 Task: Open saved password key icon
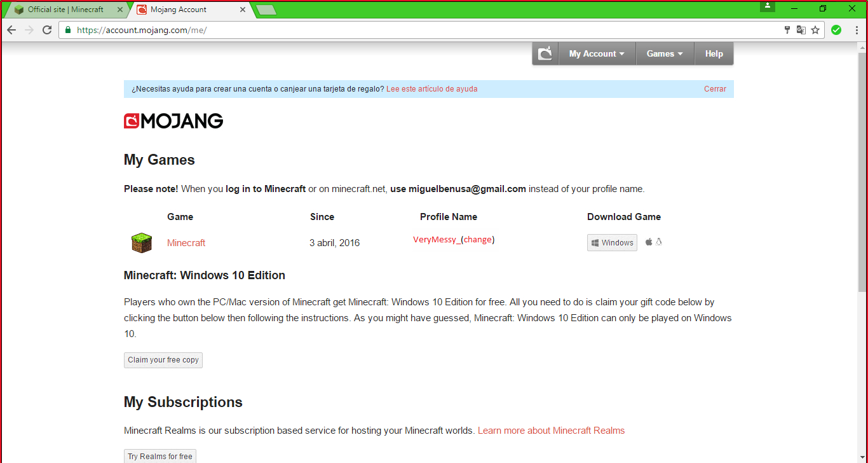tap(787, 30)
